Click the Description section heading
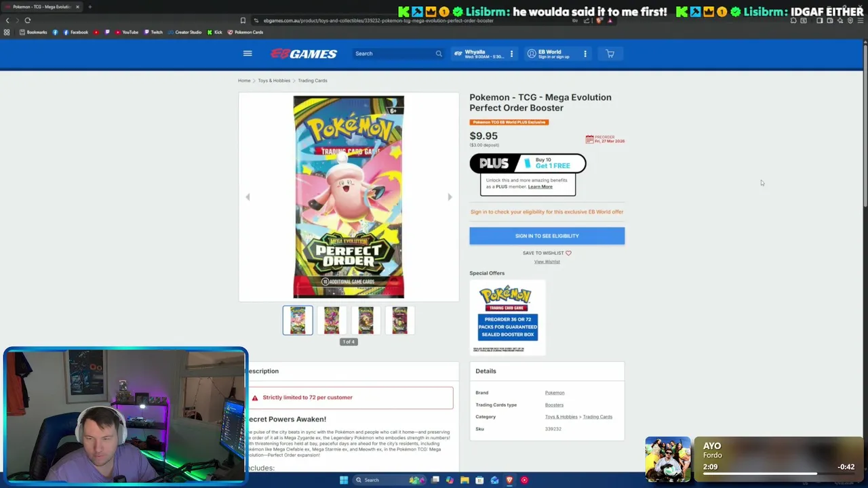The image size is (868, 488). coord(262,371)
